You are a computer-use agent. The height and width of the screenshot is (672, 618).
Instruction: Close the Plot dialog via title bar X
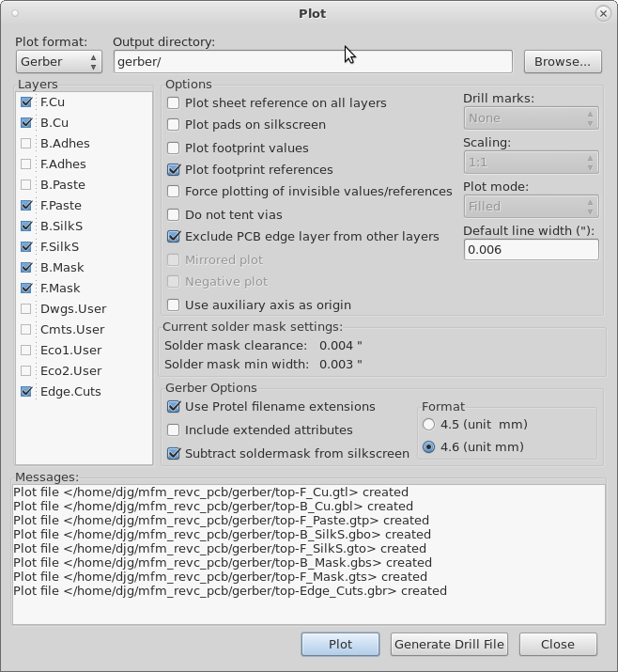point(603,14)
